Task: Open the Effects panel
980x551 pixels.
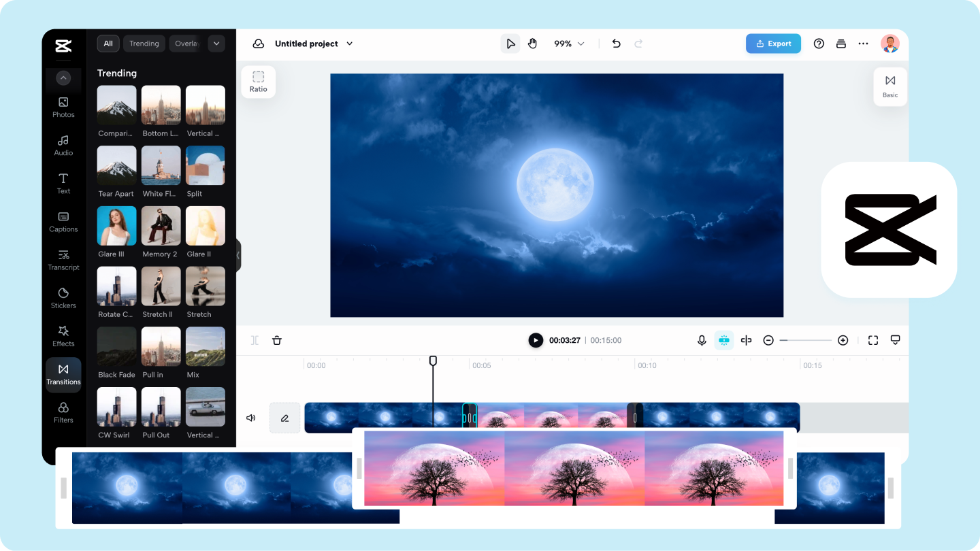Action: click(63, 337)
